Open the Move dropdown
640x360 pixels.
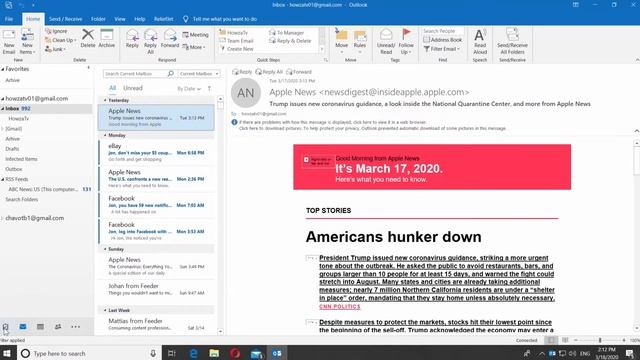click(341, 42)
